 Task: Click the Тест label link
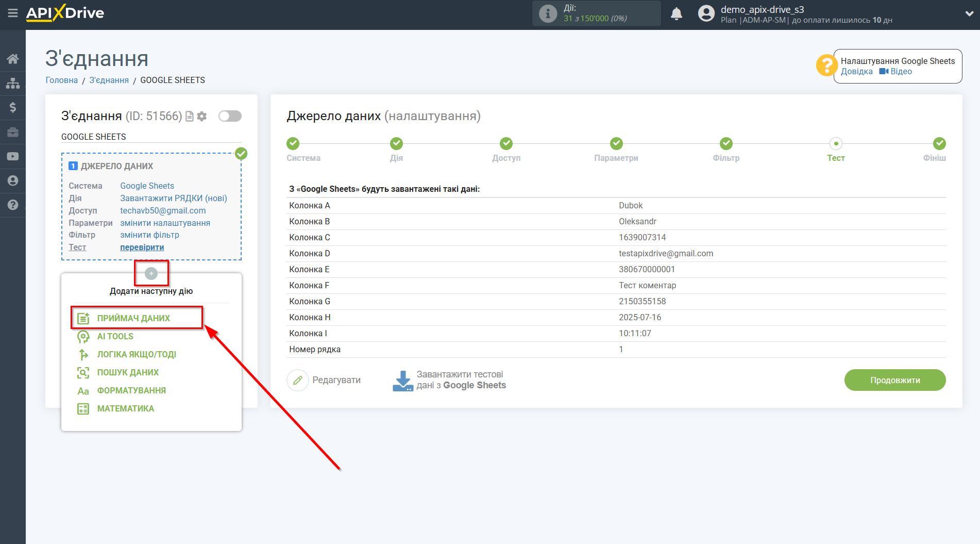77,248
